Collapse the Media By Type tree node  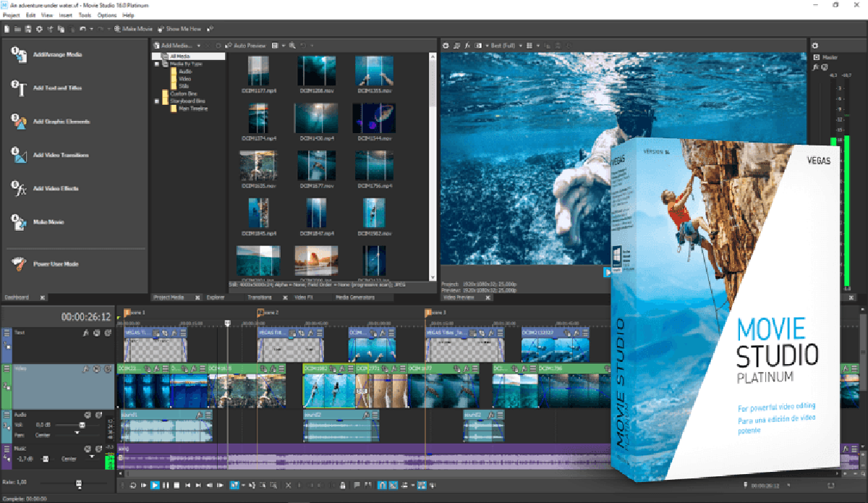[x=156, y=64]
